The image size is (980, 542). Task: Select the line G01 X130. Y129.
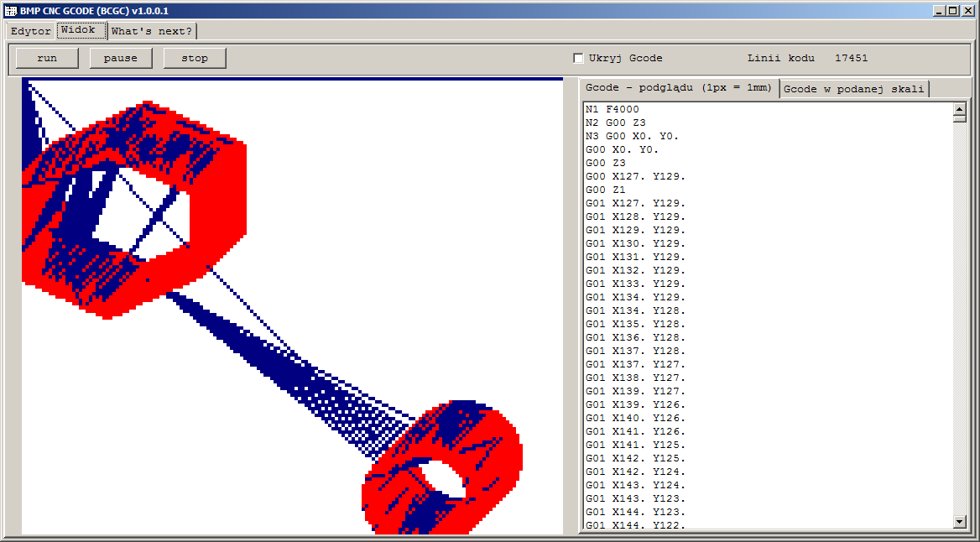[636, 243]
